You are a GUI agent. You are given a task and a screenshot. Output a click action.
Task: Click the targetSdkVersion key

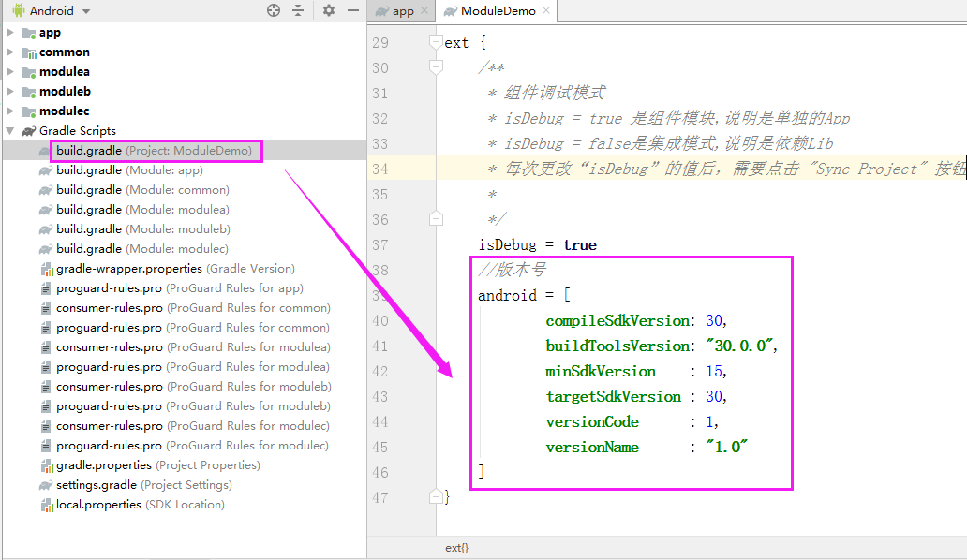coord(613,397)
